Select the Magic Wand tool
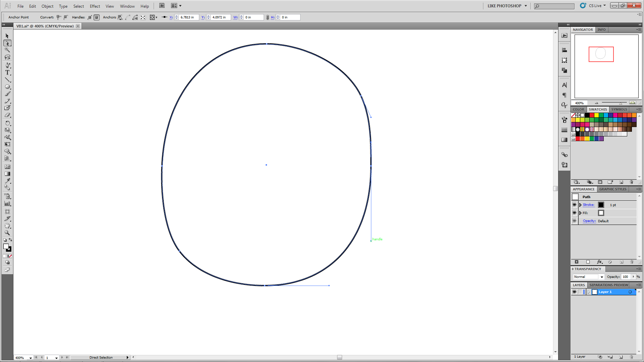644x362 pixels. tap(7, 50)
